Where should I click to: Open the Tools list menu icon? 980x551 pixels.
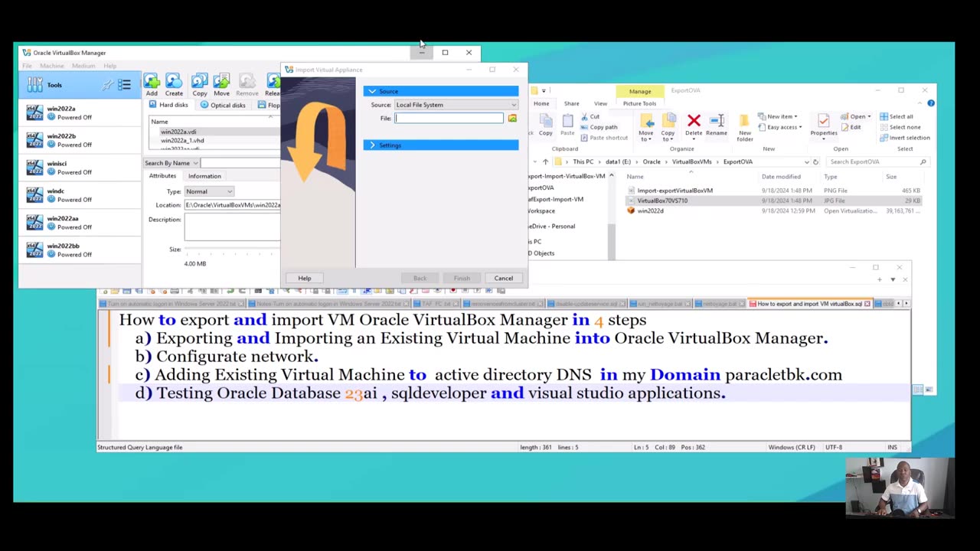[125, 85]
